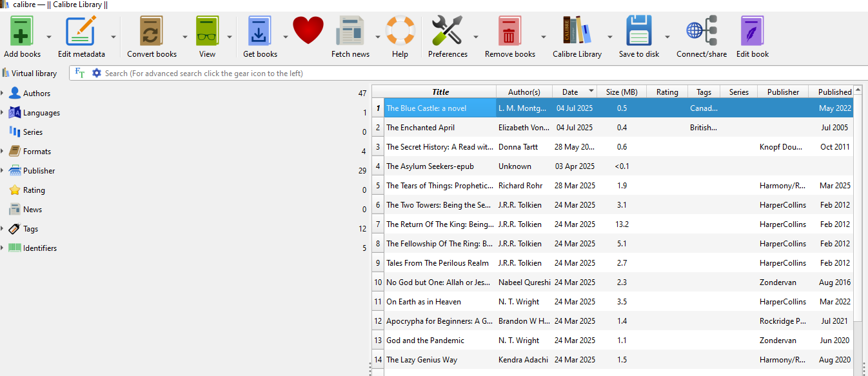The height and width of the screenshot is (376, 868).
Task: Click the Publisher icon in sidebar
Action: pos(15,170)
